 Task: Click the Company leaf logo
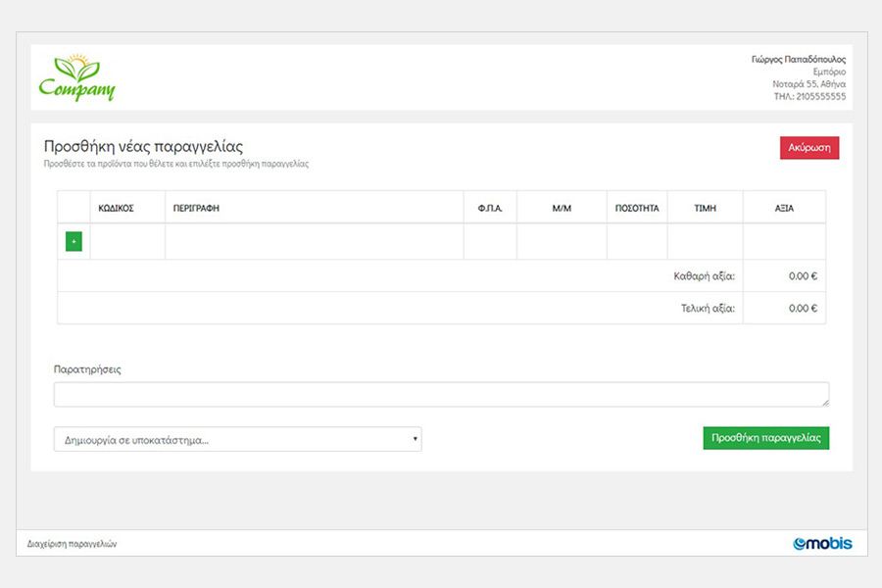[76, 79]
